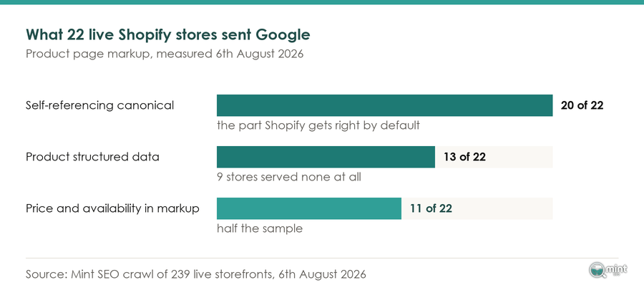Click the 'half the sample' caption
This screenshot has height=295, width=644.
coord(260,228)
